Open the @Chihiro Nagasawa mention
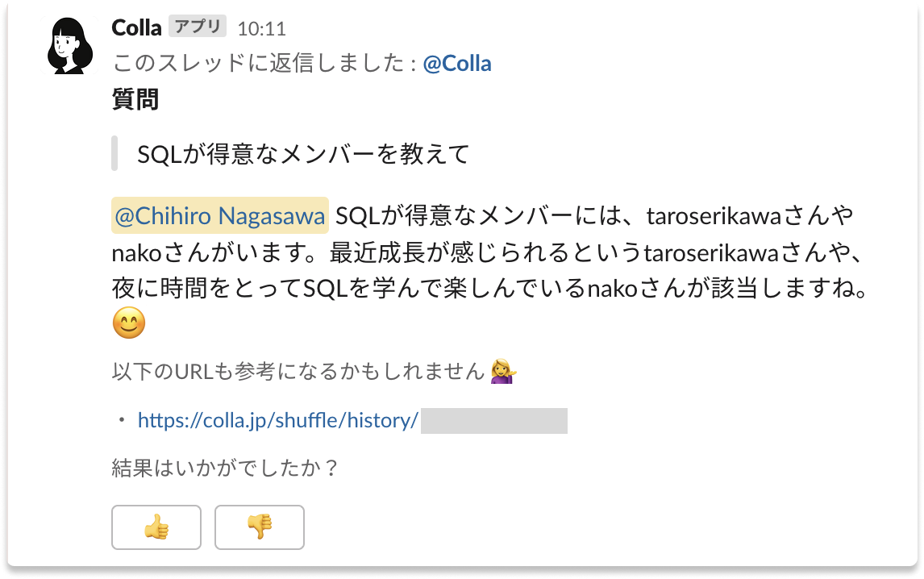The image size is (924, 579). coord(220,217)
